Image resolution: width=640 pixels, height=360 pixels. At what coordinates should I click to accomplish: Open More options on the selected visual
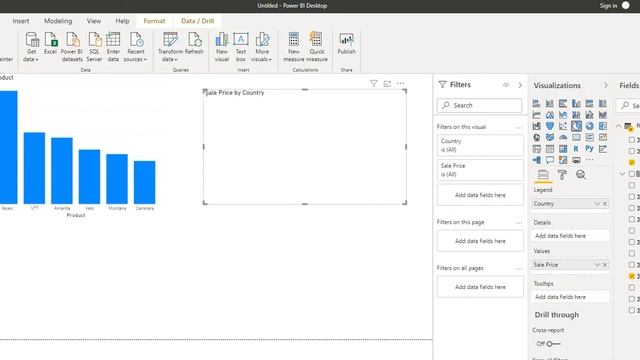pyautogui.click(x=400, y=84)
